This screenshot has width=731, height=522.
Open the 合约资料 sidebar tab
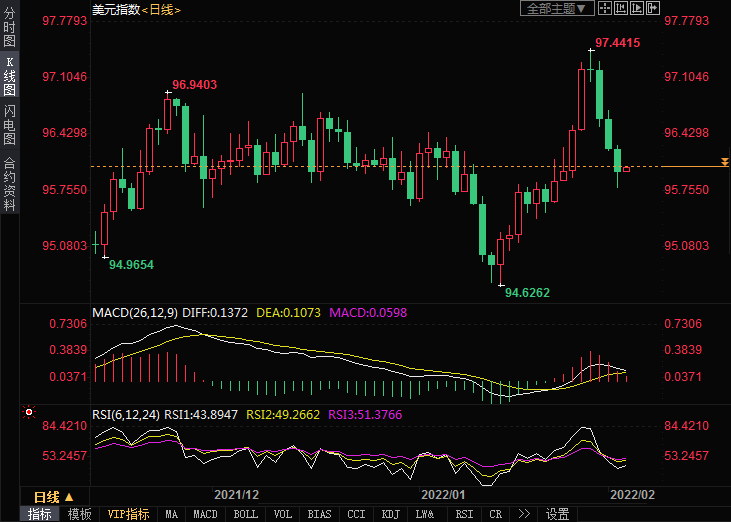(9, 183)
